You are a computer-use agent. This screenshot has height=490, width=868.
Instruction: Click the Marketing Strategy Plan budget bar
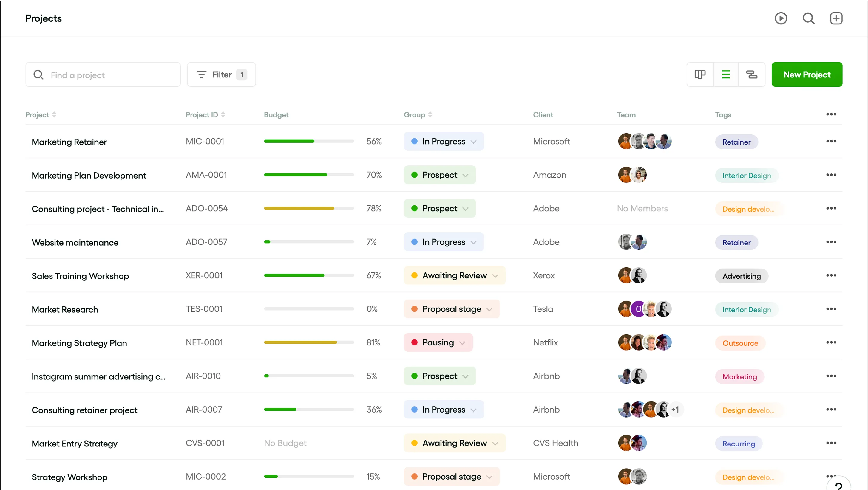coord(309,342)
